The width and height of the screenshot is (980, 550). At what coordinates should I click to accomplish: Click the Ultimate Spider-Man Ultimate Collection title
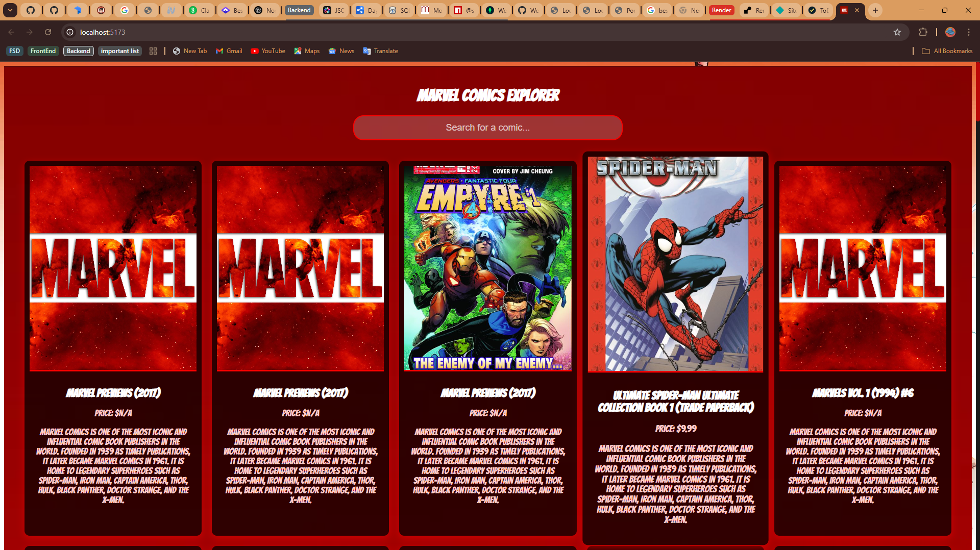tap(675, 401)
